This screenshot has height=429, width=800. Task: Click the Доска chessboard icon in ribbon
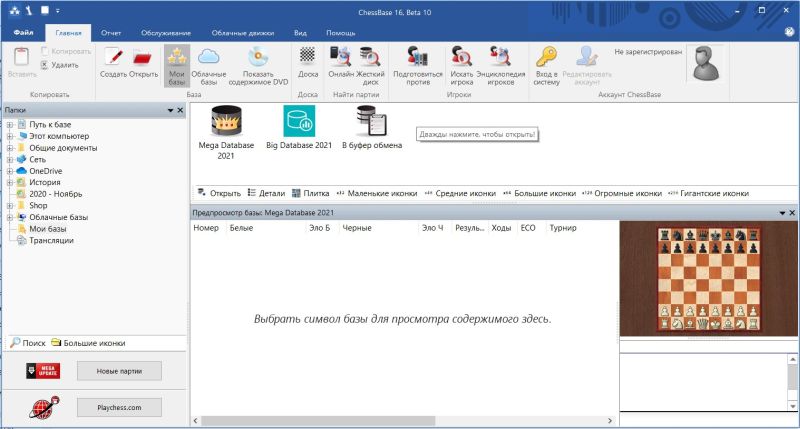click(x=308, y=57)
